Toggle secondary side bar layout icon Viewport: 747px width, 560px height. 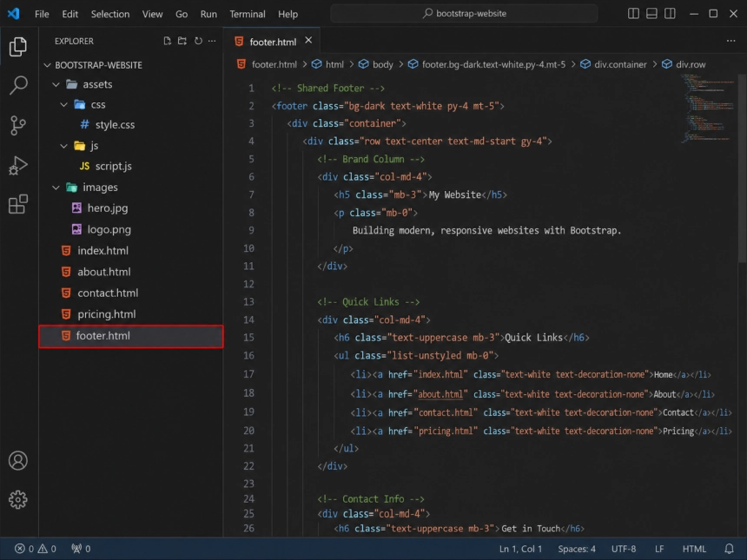click(670, 13)
